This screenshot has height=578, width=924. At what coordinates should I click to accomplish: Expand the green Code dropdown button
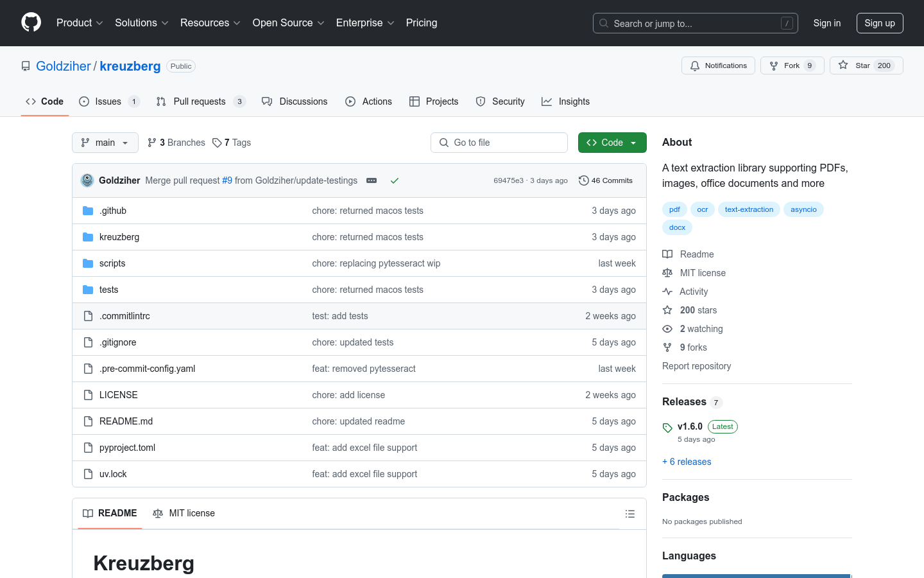point(612,143)
